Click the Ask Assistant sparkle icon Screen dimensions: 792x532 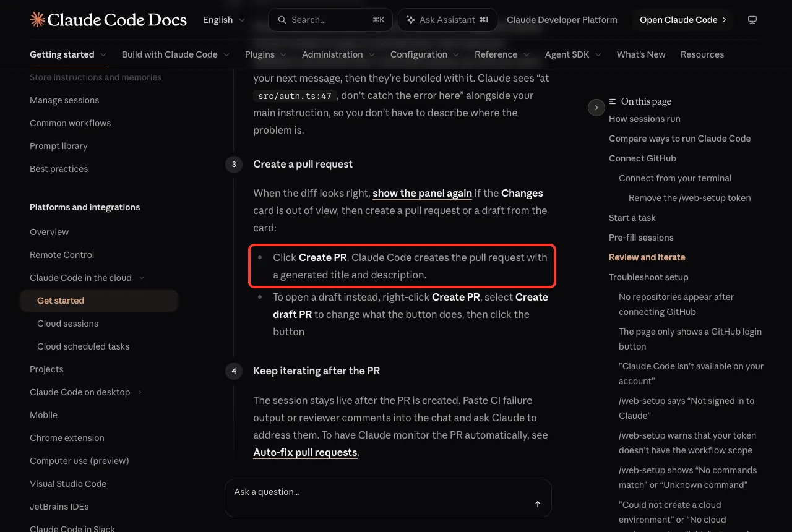(x=411, y=20)
